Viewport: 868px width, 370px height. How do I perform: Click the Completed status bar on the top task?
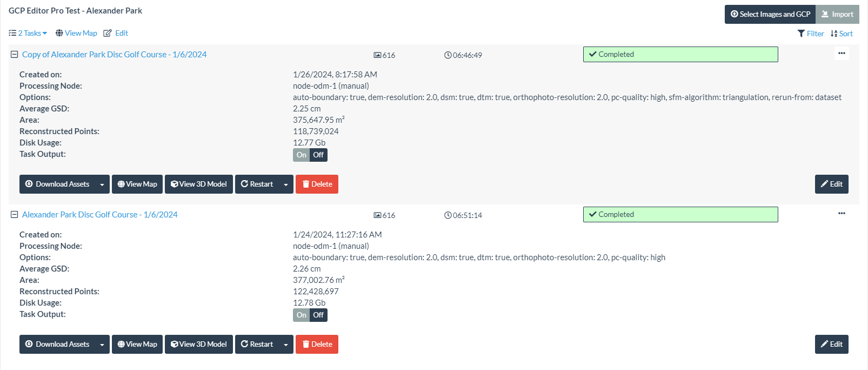(680, 54)
